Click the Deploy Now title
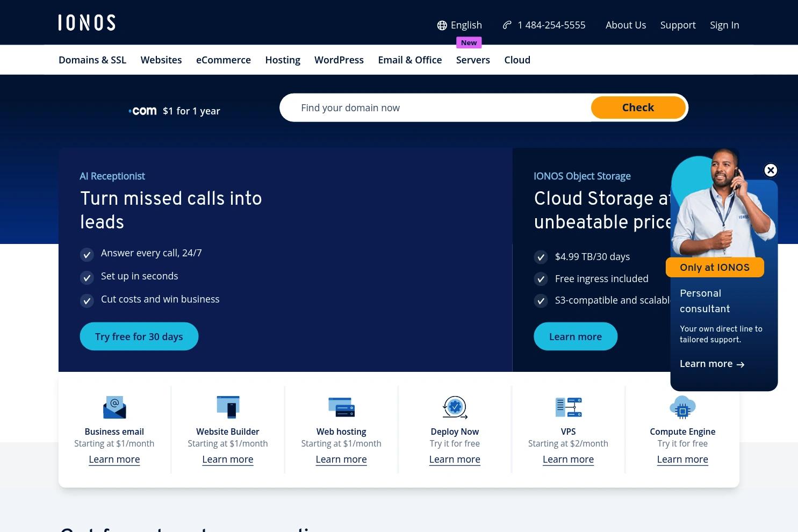 pyautogui.click(x=455, y=432)
